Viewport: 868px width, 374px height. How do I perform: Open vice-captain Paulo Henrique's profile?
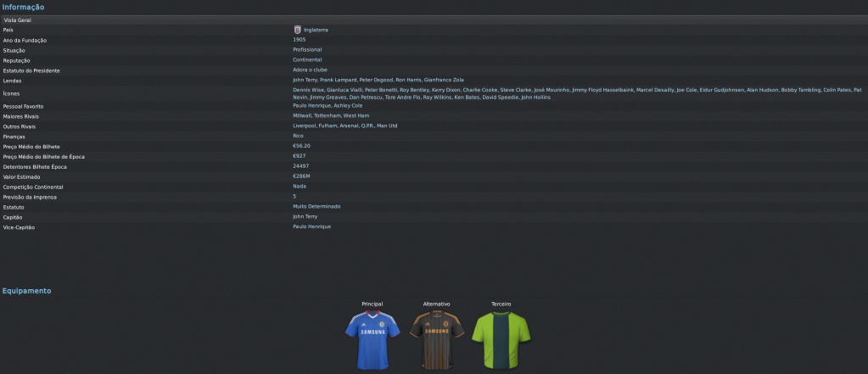pyautogui.click(x=311, y=226)
